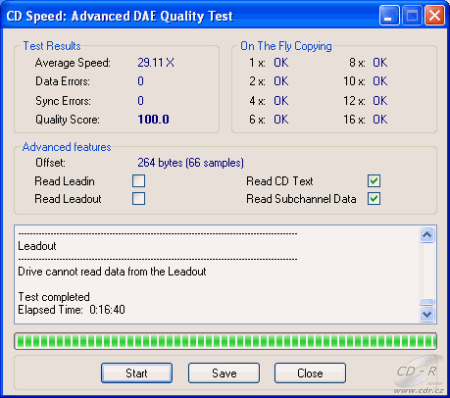450x398 pixels.
Task: Click the Sync Errors value 0
Action: click(141, 100)
